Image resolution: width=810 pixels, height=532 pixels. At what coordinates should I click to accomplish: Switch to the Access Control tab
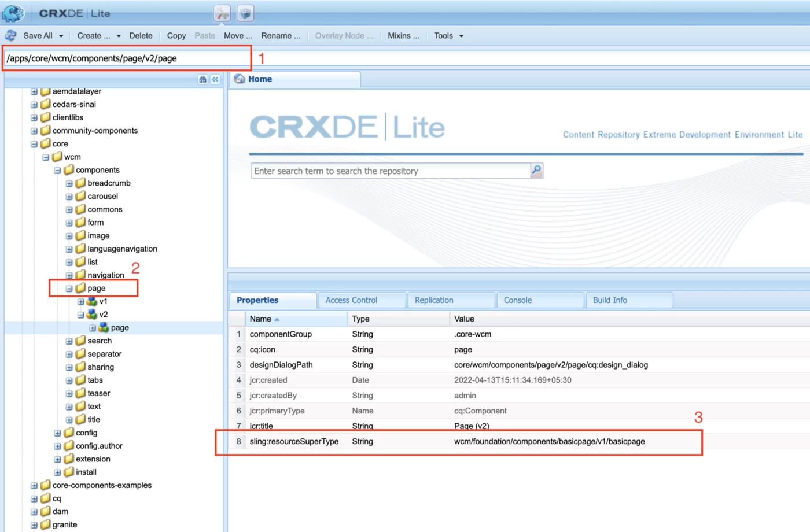pos(362,300)
